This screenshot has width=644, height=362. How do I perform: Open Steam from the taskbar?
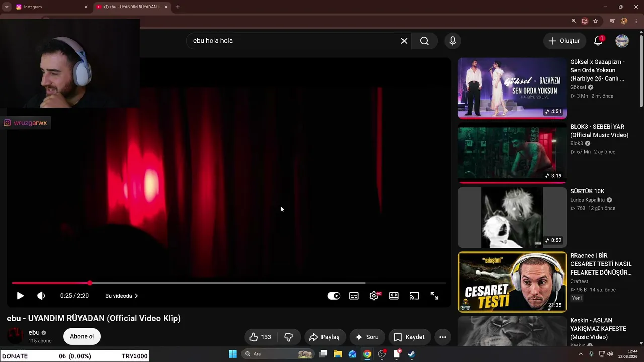(x=411, y=354)
